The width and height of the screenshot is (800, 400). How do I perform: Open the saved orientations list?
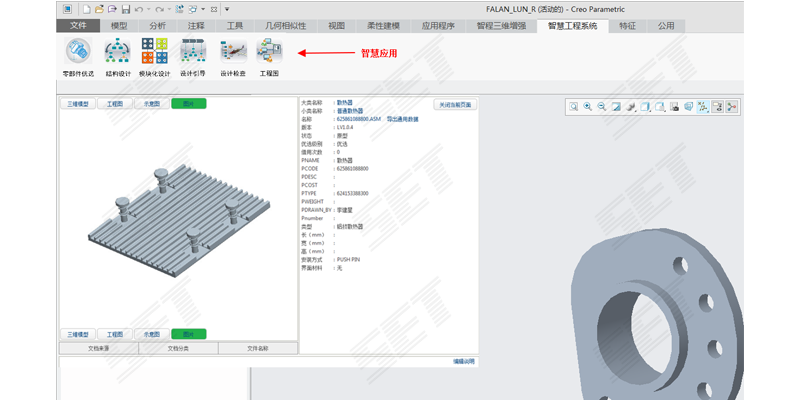(x=660, y=106)
